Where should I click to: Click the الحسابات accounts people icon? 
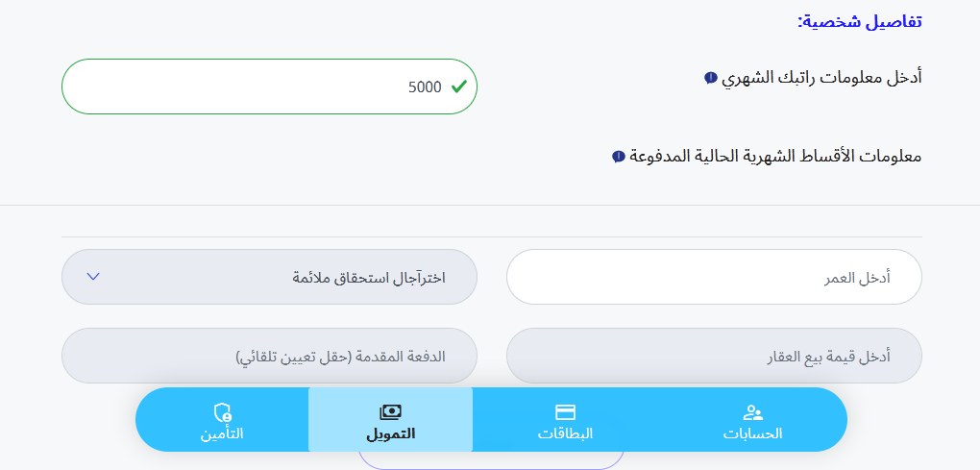coord(753,412)
